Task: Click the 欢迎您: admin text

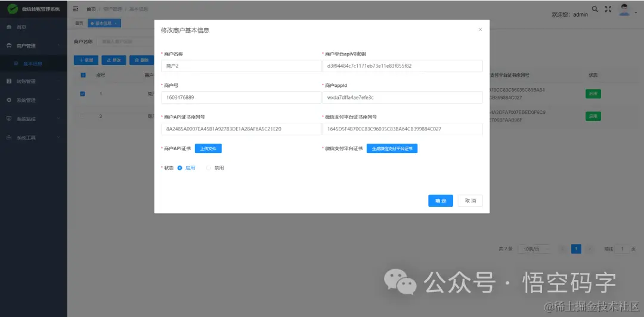Action: pyautogui.click(x=569, y=14)
